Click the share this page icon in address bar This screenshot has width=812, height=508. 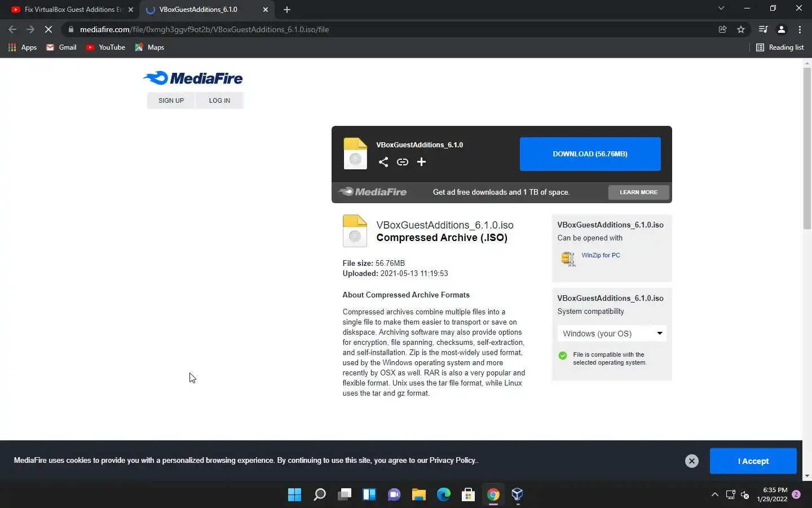pyautogui.click(x=723, y=29)
